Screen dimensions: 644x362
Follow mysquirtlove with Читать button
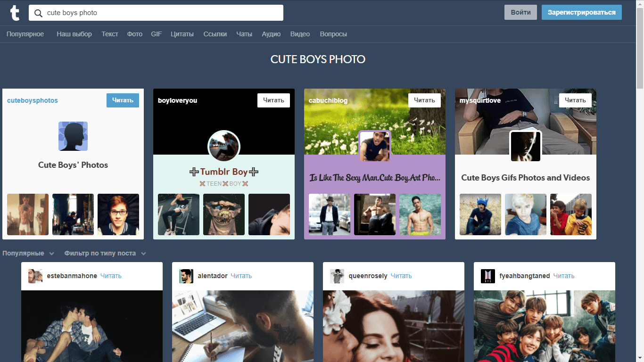(575, 100)
